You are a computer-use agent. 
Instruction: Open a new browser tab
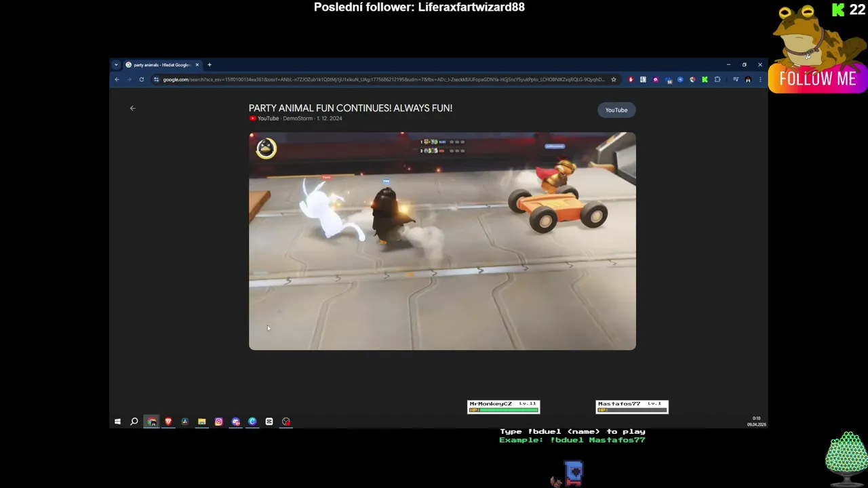(x=210, y=65)
